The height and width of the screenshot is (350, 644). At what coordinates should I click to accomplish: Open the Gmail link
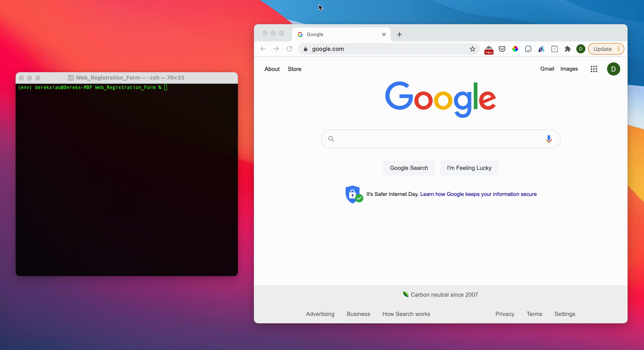coord(547,69)
